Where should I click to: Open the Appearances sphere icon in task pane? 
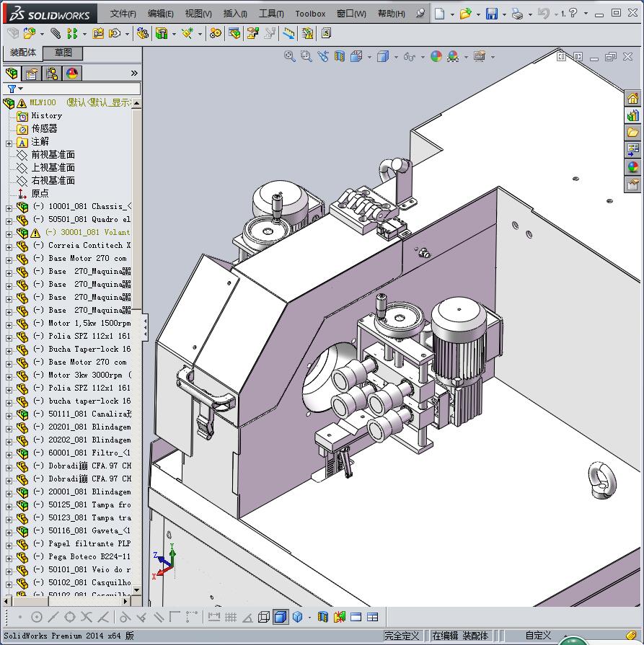pyautogui.click(x=633, y=167)
